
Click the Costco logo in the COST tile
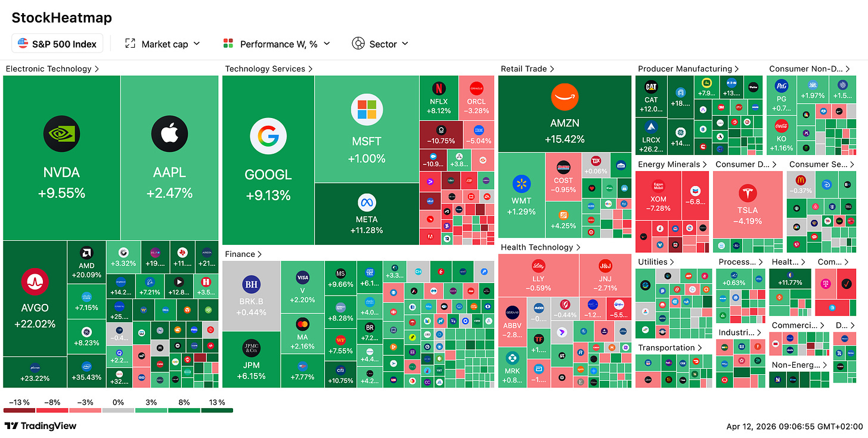[563, 167]
